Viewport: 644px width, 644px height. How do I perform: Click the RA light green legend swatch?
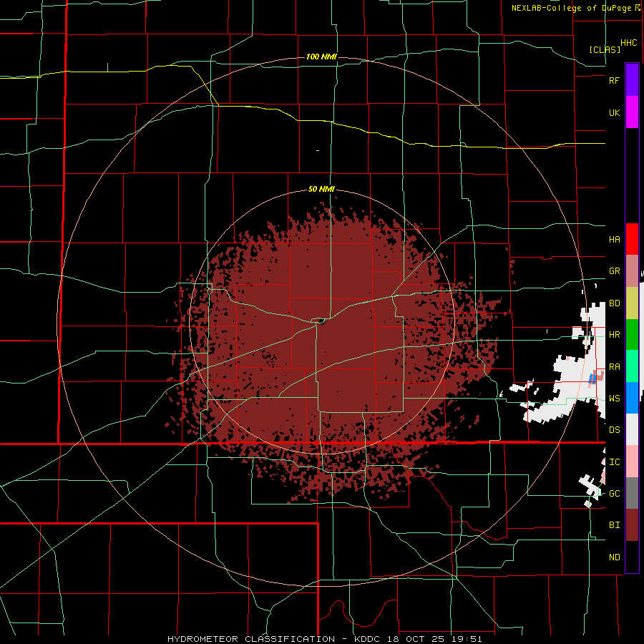[x=632, y=366]
